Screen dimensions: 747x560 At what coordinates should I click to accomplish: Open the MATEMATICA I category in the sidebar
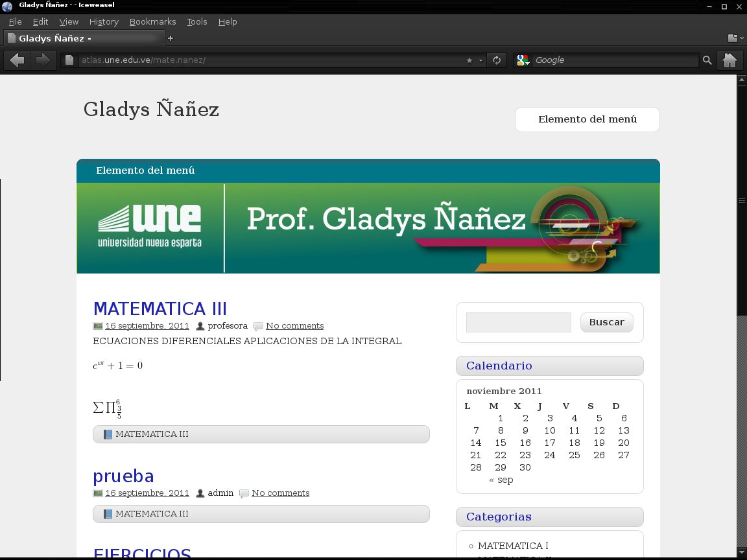click(x=513, y=546)
